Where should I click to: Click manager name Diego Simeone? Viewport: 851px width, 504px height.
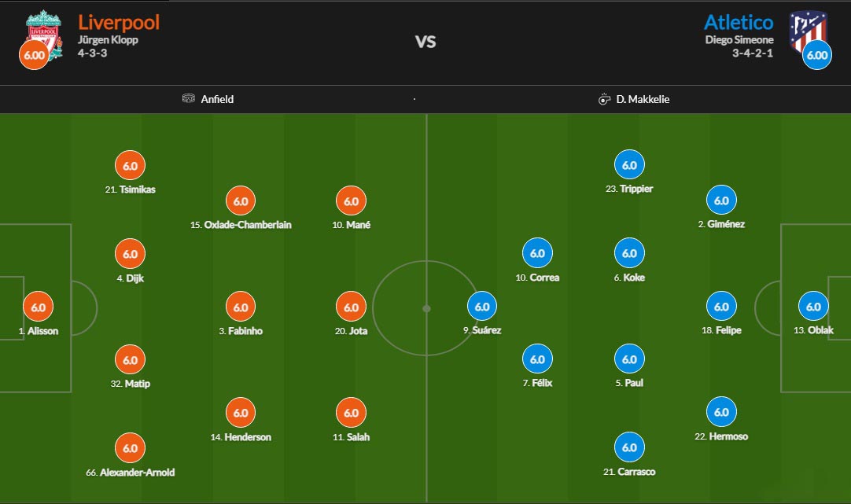(x=739, y=40)
